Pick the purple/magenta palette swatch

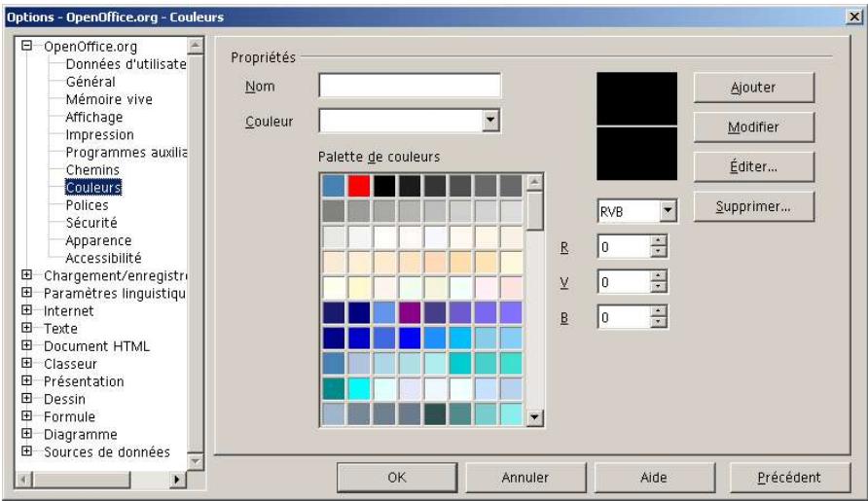click(410, 313)
